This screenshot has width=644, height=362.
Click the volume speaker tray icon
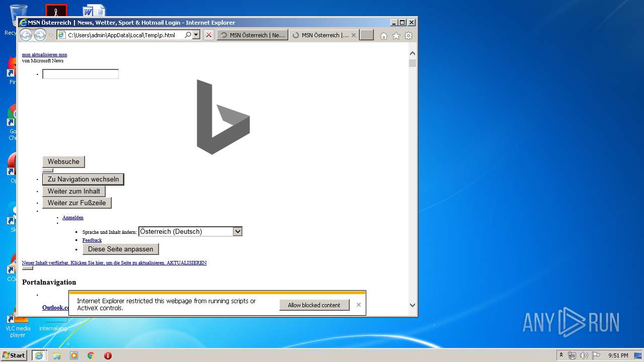point(584,355)
